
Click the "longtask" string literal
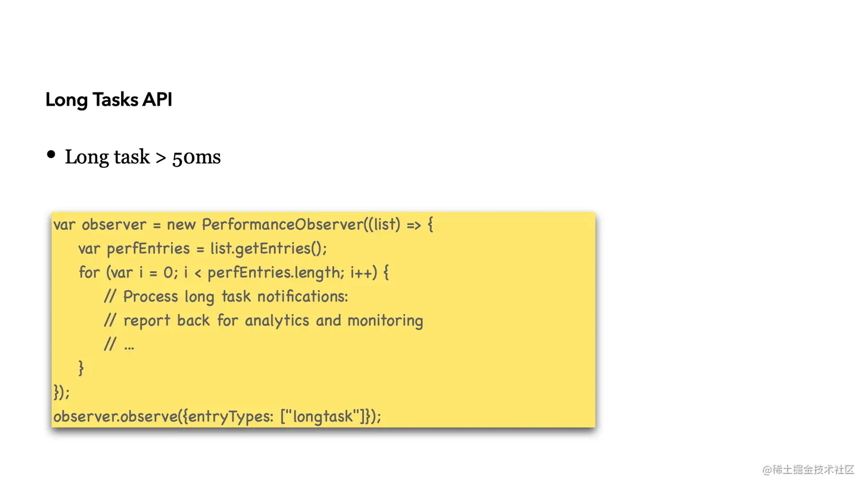[323, 416]
